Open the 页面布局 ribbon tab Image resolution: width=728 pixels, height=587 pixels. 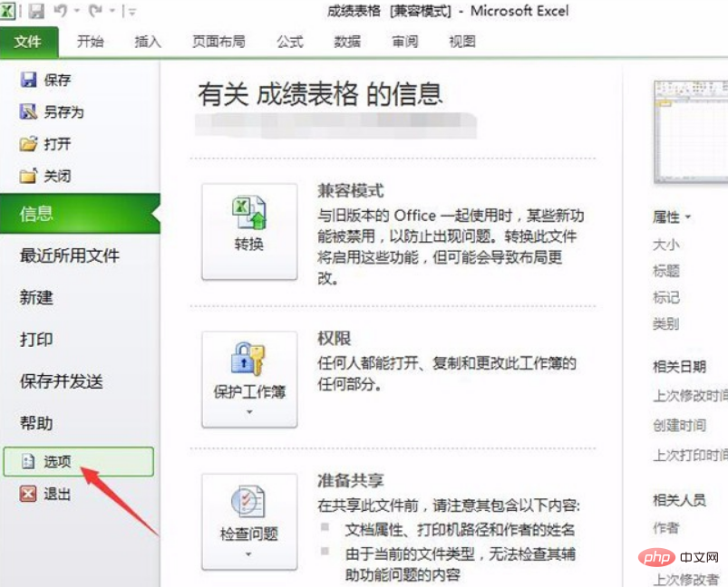pos(218,42)
